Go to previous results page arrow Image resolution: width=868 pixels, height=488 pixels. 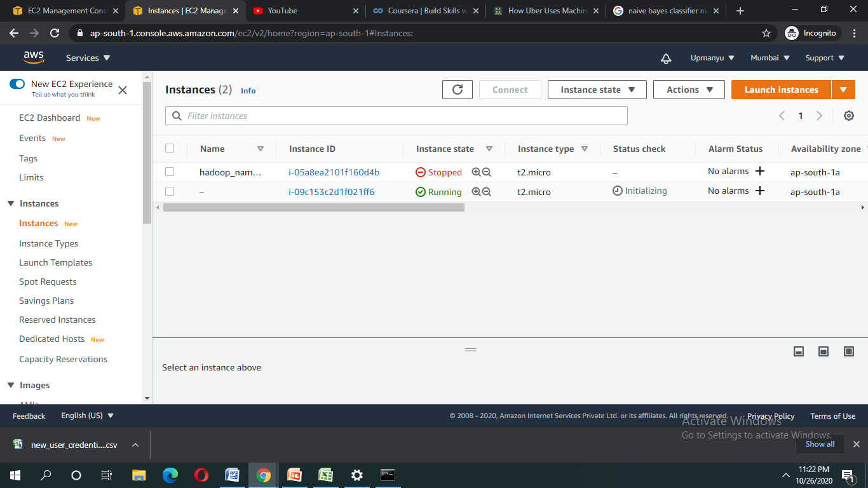(782, 116)
